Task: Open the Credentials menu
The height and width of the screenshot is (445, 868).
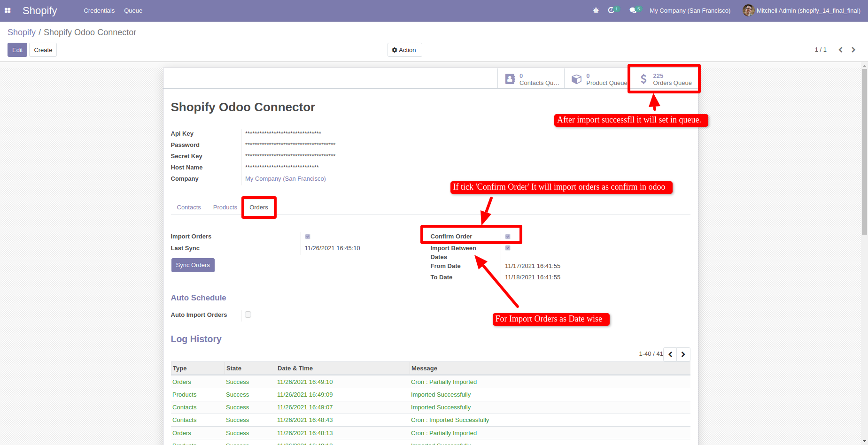Action: (99, 10)
